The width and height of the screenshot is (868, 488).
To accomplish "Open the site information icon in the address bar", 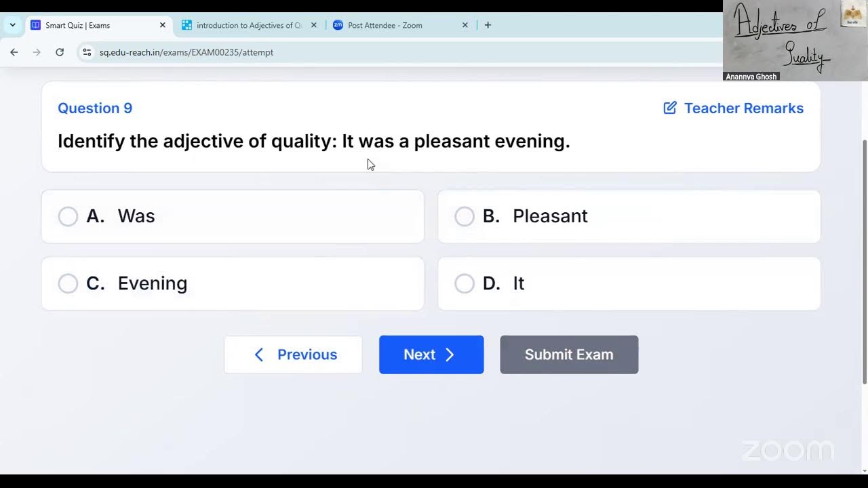I will click(x=86, y=52).
